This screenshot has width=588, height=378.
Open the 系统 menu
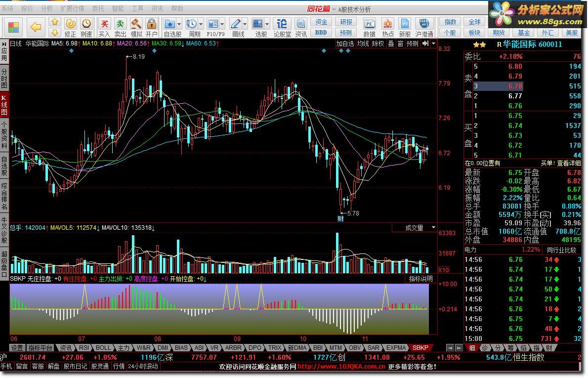(7, 8)
